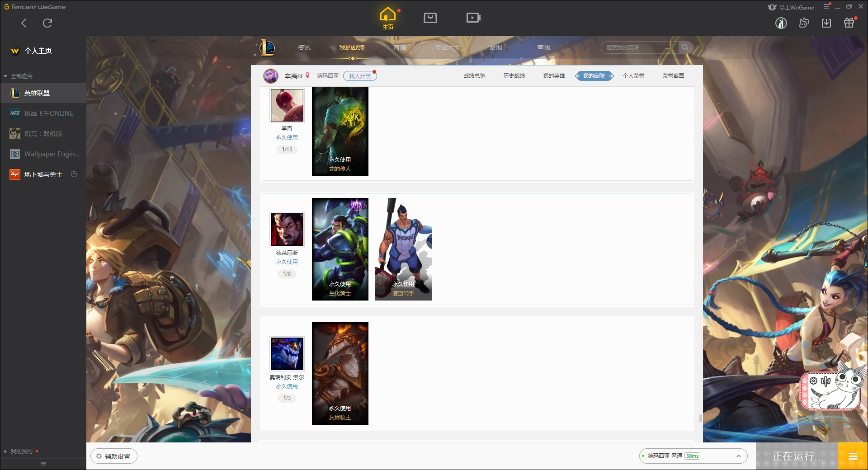Click the magnifier search button

[x=685, y=47]
